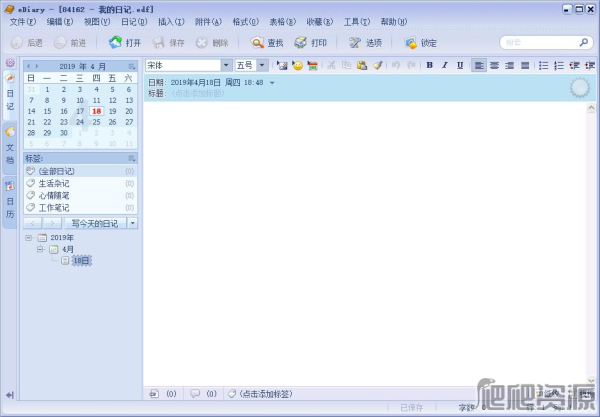Image resolution: width=600 pixels, height=417 pixels.
Task: Toggle underline formatting
Action: coord(460,65)
